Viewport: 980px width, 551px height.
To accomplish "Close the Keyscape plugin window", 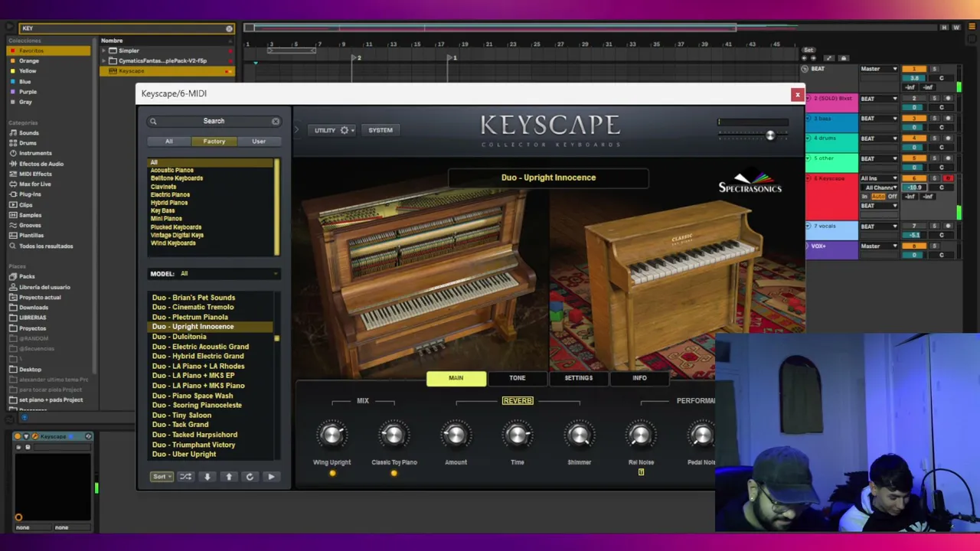I will pyautogui.click(x=797, y=95).
